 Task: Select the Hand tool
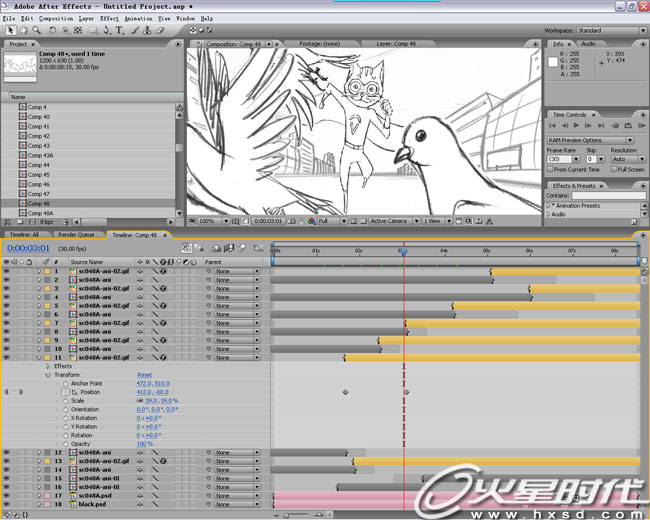[24, 30]
